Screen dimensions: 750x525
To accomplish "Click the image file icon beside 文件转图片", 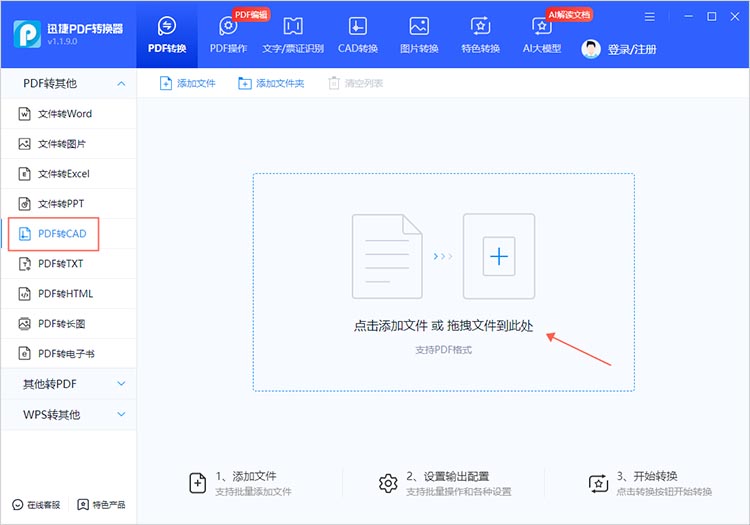I will click(24, 144).
